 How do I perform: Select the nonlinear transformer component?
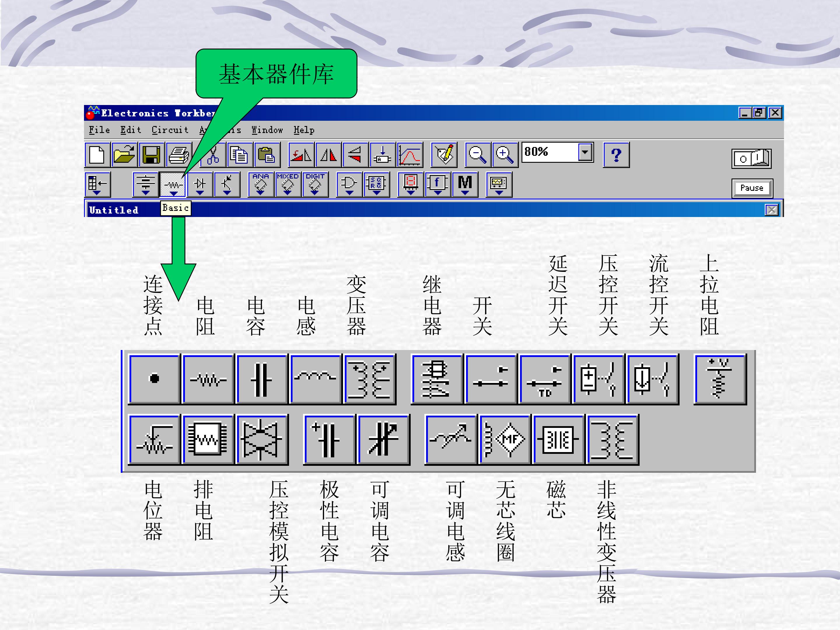612,439
